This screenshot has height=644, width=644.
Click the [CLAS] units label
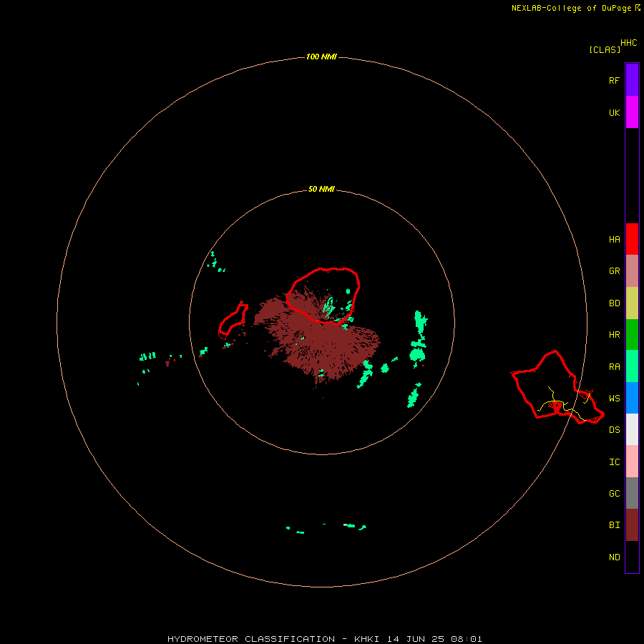click(605, 49)
